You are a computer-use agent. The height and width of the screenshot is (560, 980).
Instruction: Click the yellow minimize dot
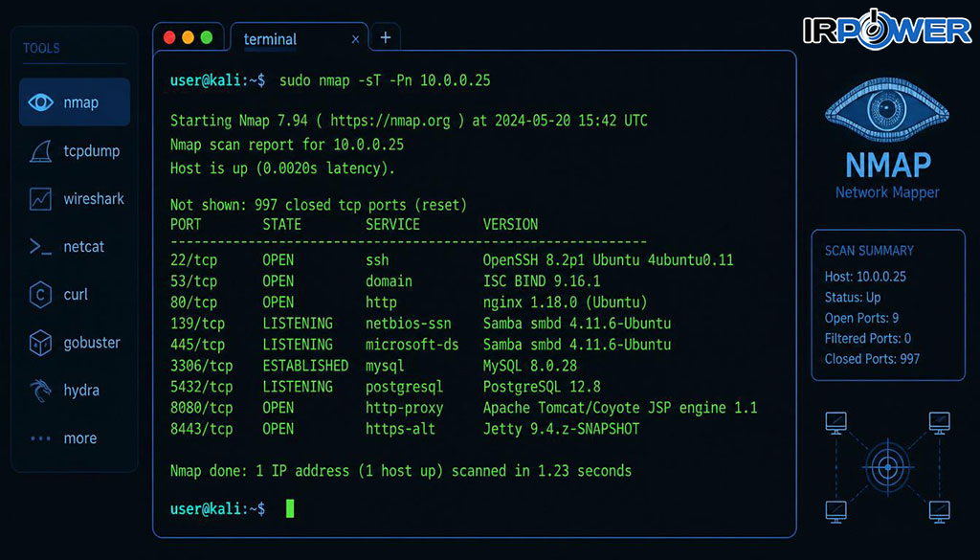188,37
